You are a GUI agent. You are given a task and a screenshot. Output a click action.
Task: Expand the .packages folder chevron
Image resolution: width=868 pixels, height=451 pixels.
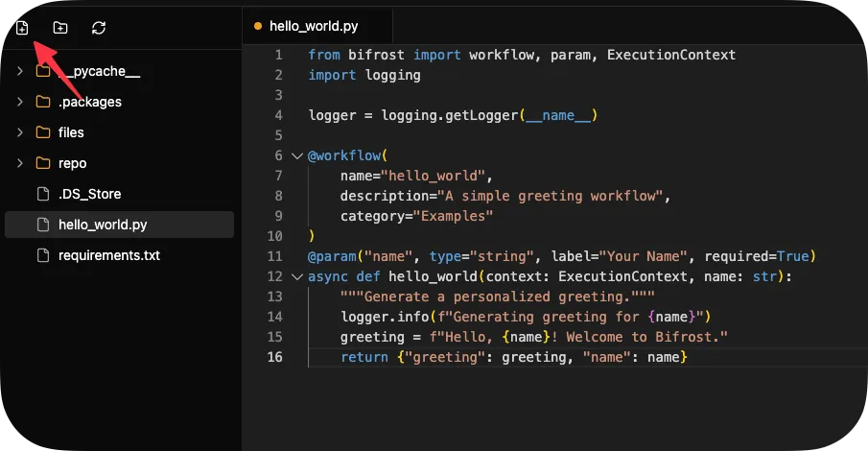click(x=20, y=102)
